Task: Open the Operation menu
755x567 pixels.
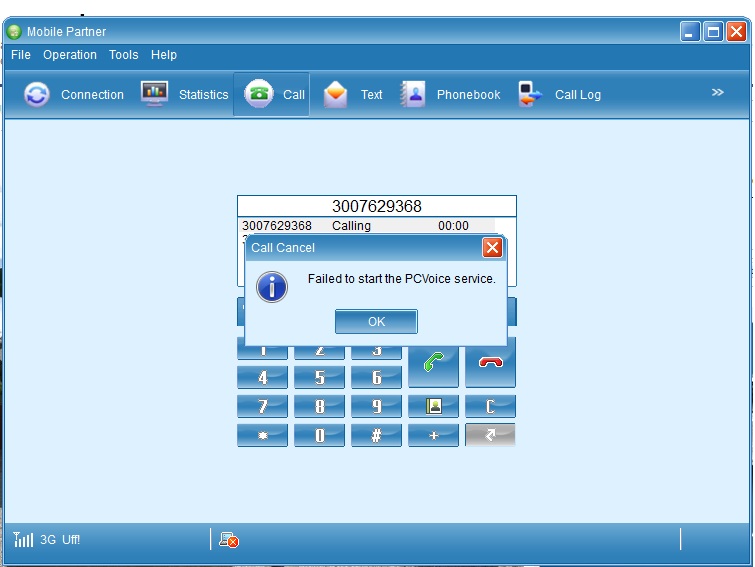Action: (x=70, y=55)
